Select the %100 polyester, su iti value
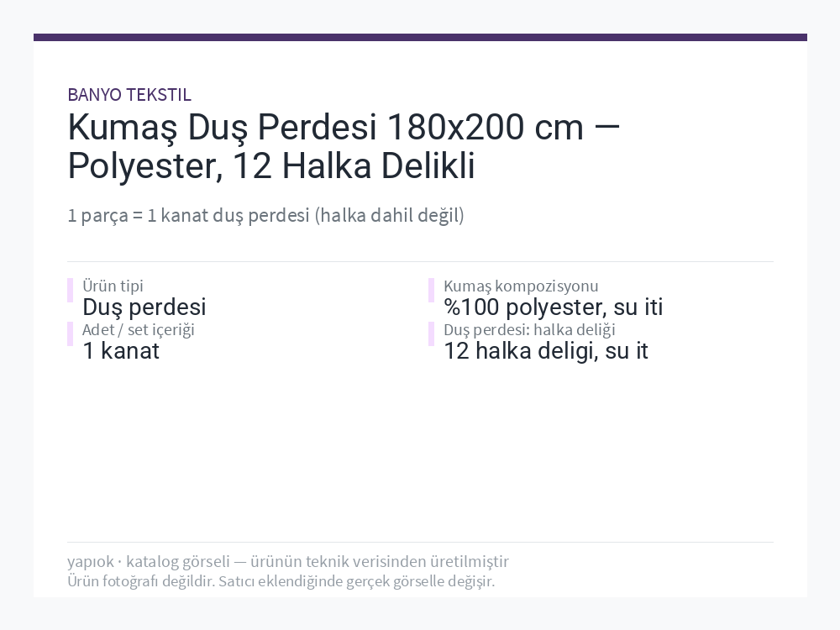This screenshot has height=630, width=840. click(x=554, y=307)
